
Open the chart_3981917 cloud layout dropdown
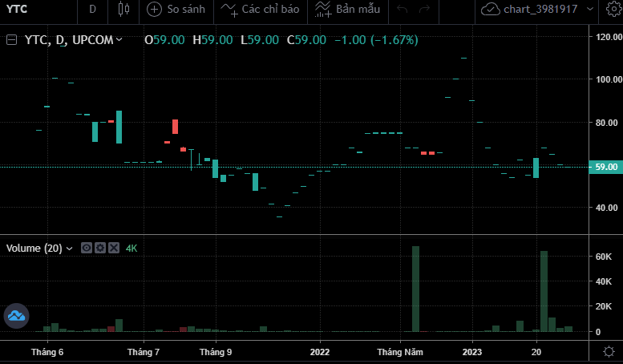pyautogui.click(x=539, y=10)
